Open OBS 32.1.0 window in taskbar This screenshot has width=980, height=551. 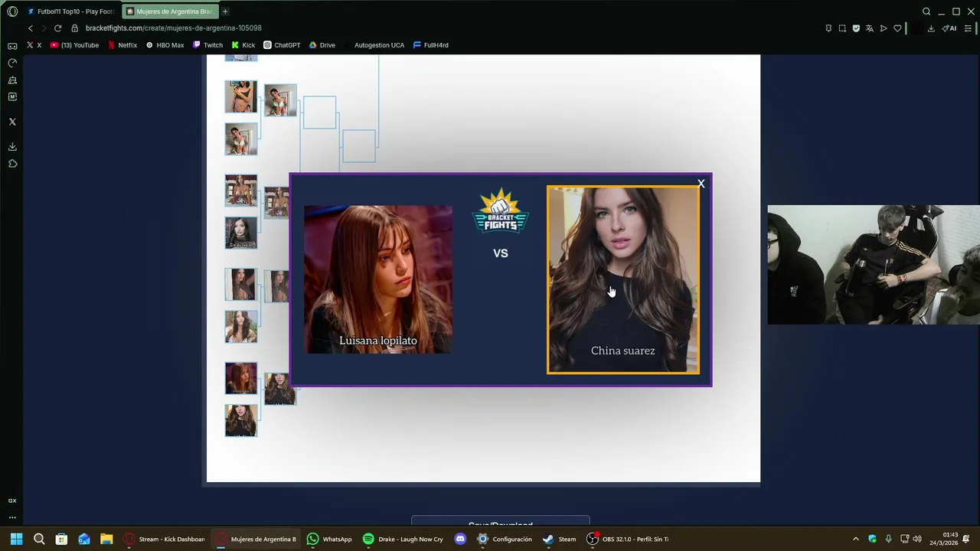click(628, 539)
